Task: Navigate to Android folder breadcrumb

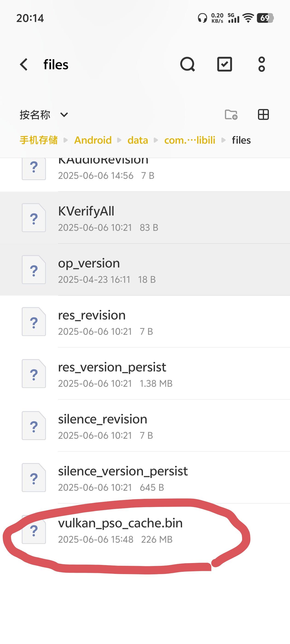Action: pos(93,140)
